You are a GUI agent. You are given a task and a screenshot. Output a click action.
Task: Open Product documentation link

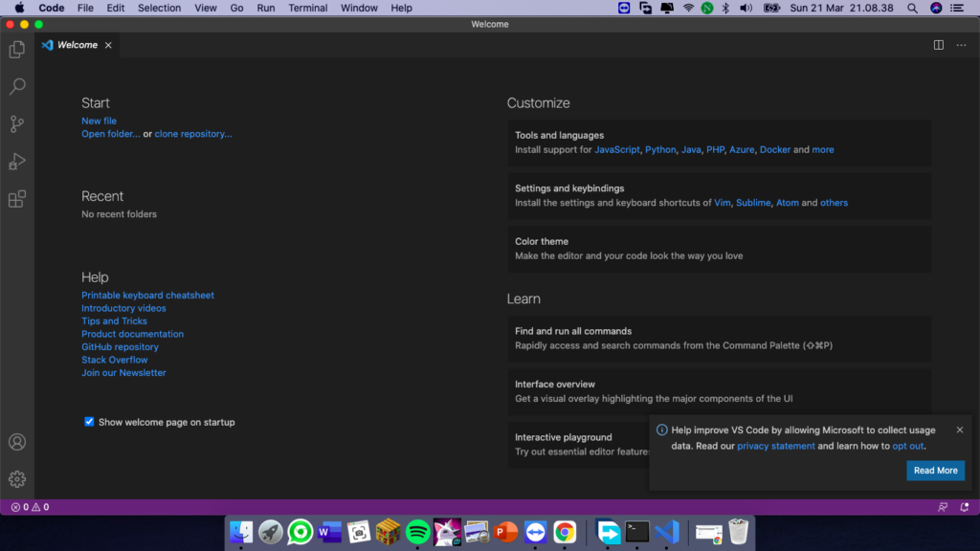pyautogui.click(x=132, y=334)
